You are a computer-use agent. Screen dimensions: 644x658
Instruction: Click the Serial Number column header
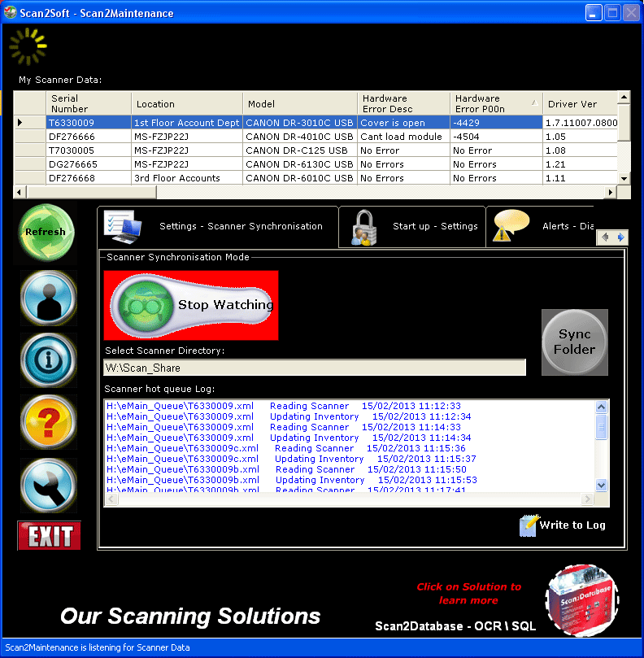[x=88, y=103]
